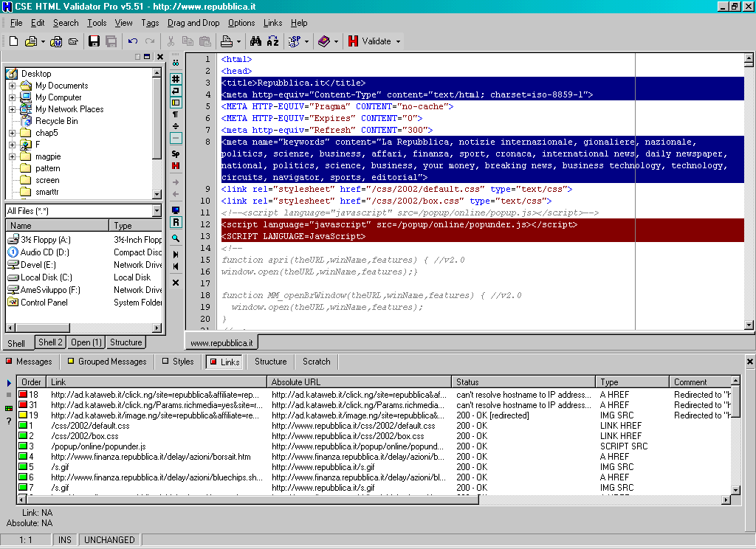The width and height of the screenshot is (756, 549).
Task: Switch to the Grouped Messages tab
Action: (x=106, y=362)
